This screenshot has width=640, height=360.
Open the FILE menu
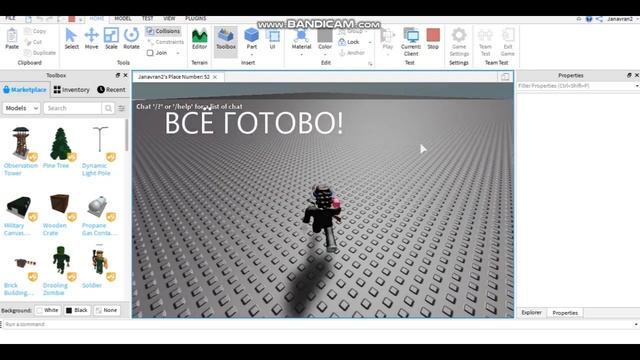[11, 18]
